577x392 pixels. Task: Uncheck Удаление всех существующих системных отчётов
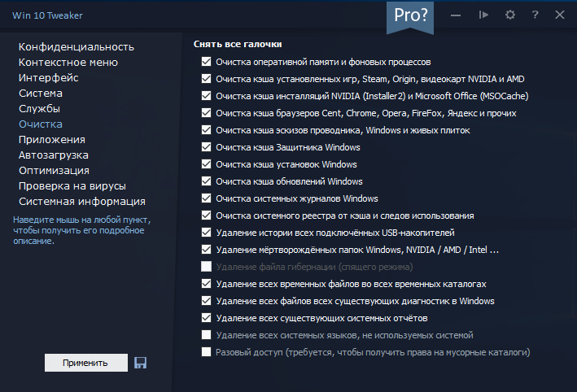tap(206, 318)
